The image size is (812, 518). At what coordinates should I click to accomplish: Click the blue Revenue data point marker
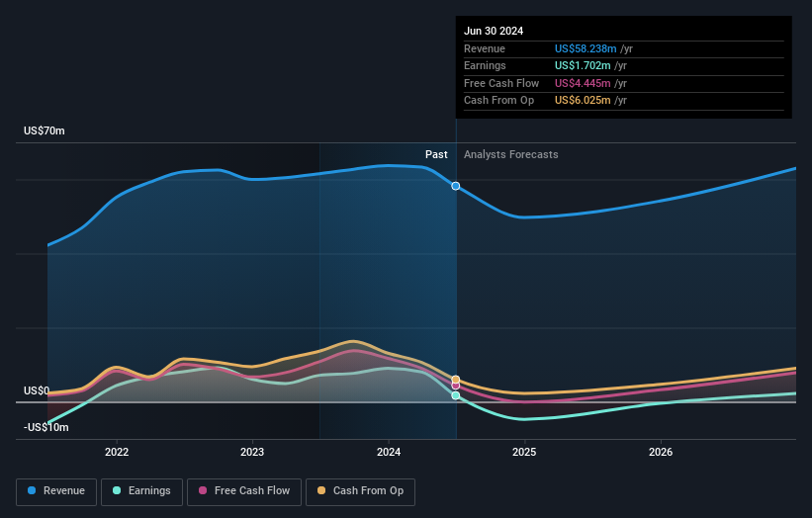[456, 186]
